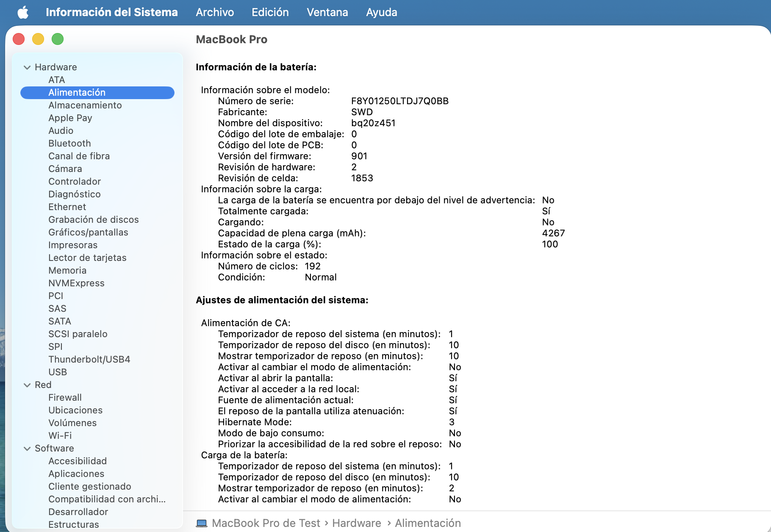Image resolution: width=771 pixels, height=532 pixels.
Task: Click the MacBook laptop icon in path bar
Action: pyautogui.click(x=202, y=523)
